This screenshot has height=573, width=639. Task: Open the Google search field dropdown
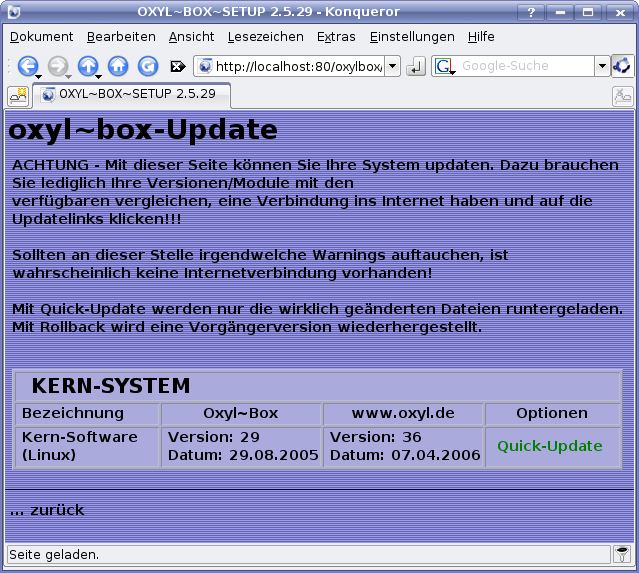click(x=602, y=66)
